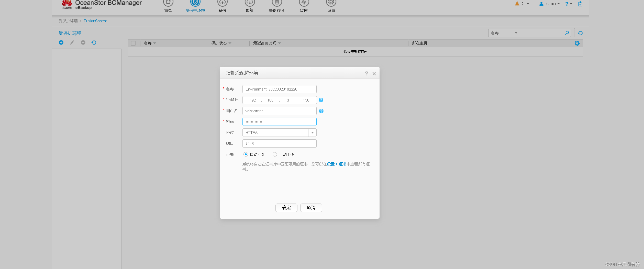Follow the 设置 link in certificate hint
The width and height of the screenshot is (644, 269).
click(331, 164)
